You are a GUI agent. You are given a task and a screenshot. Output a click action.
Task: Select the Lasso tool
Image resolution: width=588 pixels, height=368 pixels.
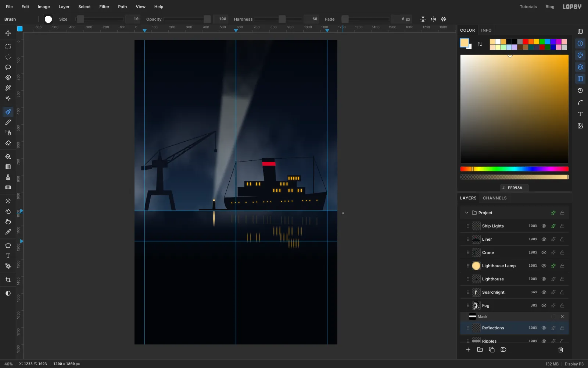coord(8,67)
